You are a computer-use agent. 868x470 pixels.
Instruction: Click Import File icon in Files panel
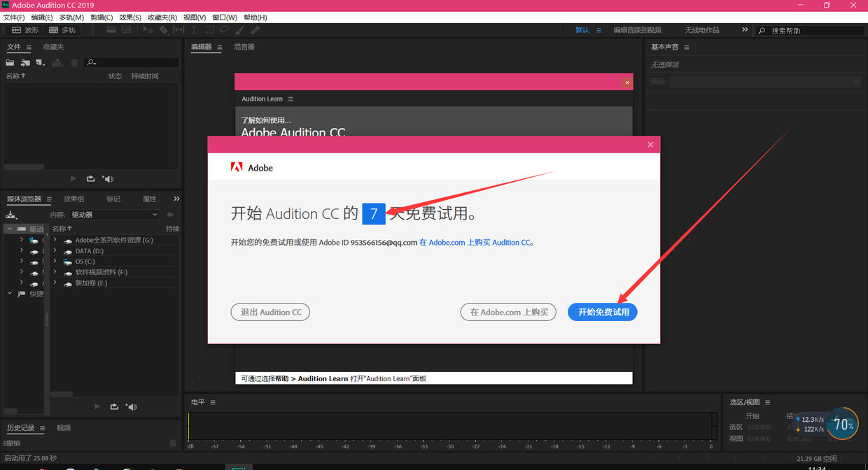(x=25, y=62)
